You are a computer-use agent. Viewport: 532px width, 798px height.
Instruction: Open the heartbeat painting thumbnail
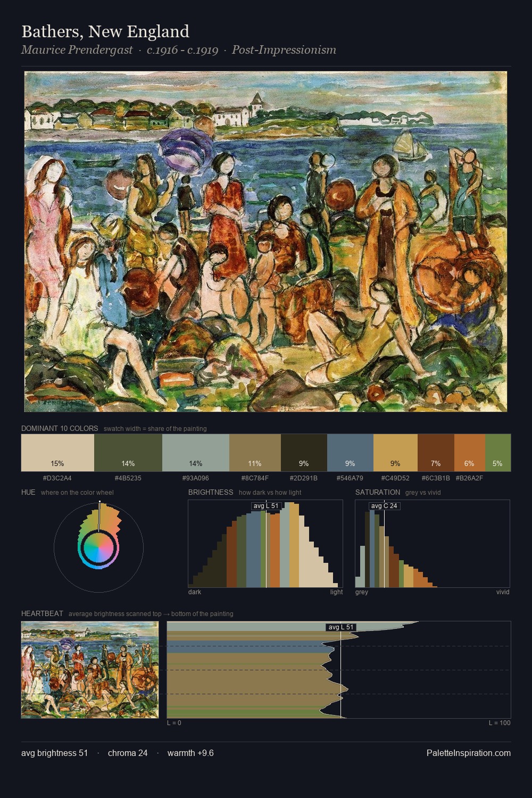click(90, 670)
